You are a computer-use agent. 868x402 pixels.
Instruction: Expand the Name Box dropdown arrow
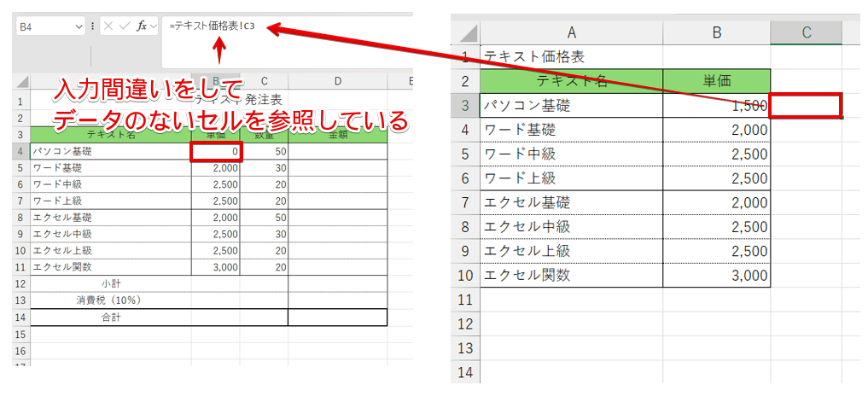pos(77,26)
